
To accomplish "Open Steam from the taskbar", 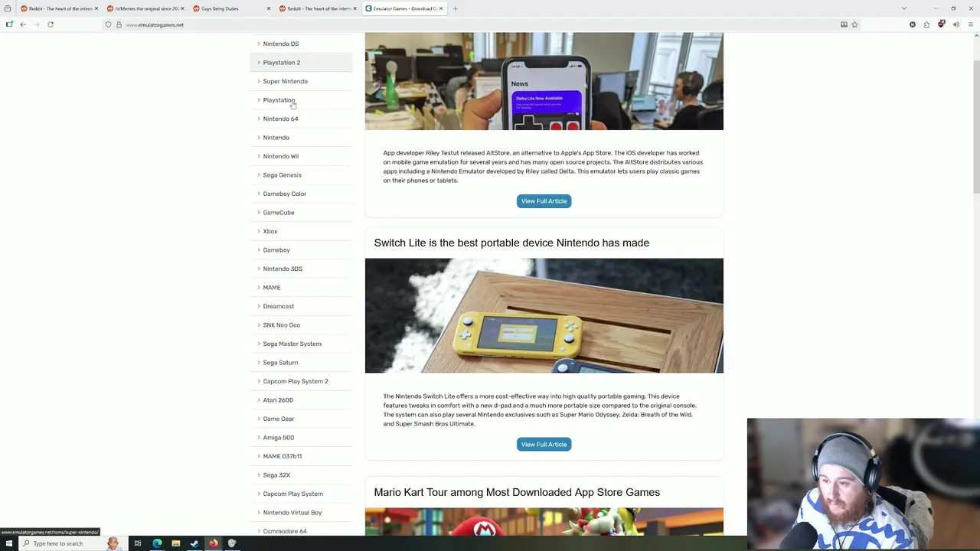I will click(194, 543).
